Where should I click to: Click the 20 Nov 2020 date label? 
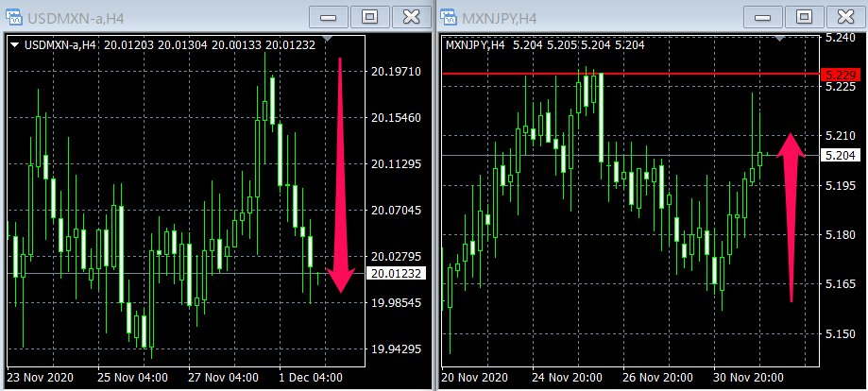(475, 379)
